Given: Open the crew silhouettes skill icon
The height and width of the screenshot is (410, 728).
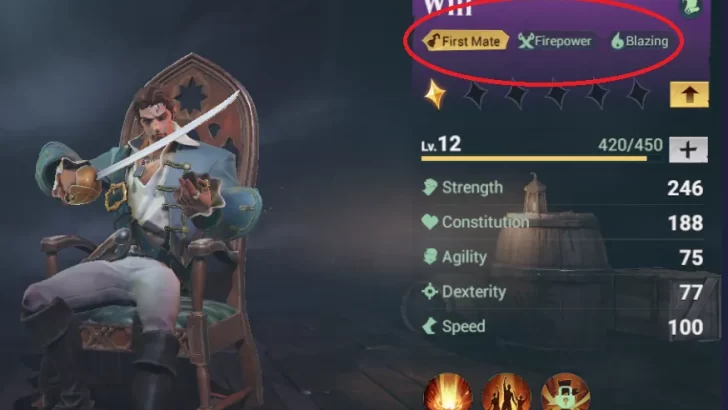Looking at the screenshot, I should coord(506,391).
